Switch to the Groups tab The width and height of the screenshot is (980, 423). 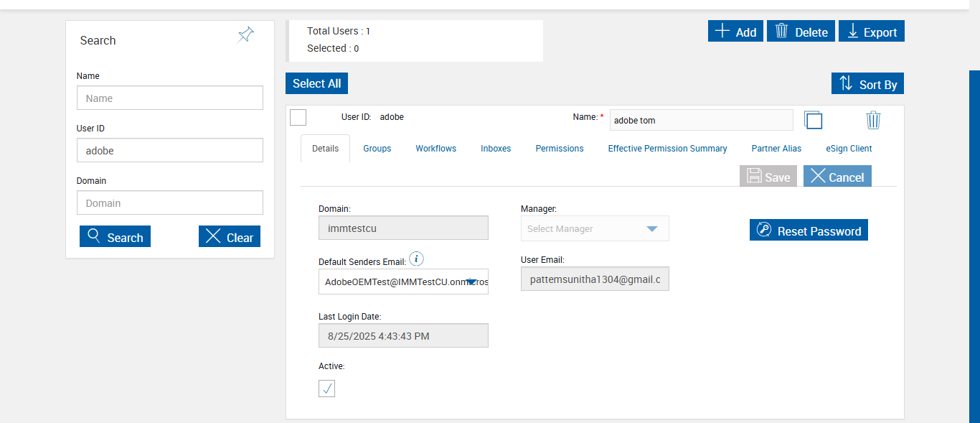377,149
